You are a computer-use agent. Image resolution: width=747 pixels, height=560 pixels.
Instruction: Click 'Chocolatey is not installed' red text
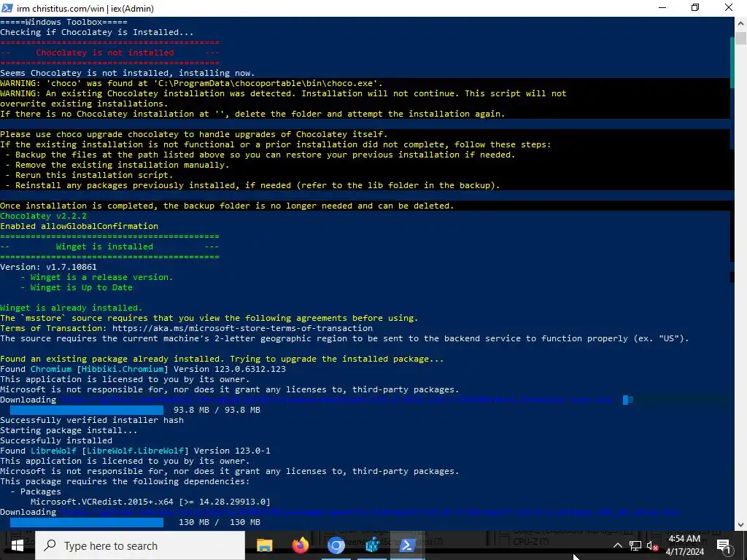pos(105,52)
